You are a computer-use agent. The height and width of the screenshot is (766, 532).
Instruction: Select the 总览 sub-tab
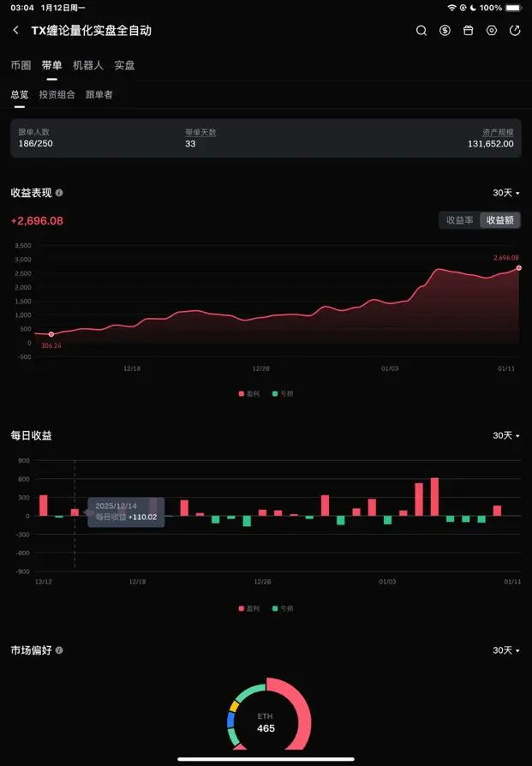click(x=20, y=94)
